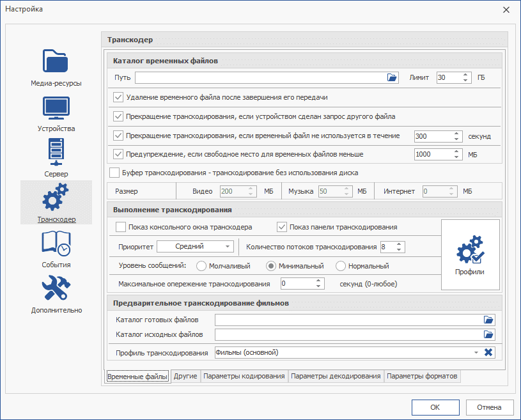Decrease the 1000 МБ warning threshold

pyautogui.click(x=456, y=157)
